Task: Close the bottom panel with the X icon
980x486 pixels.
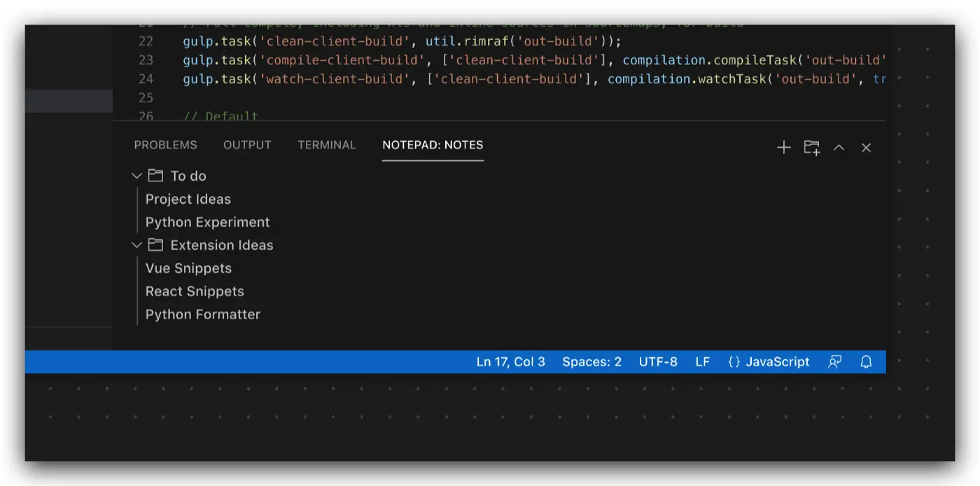Action: [866, 148]
